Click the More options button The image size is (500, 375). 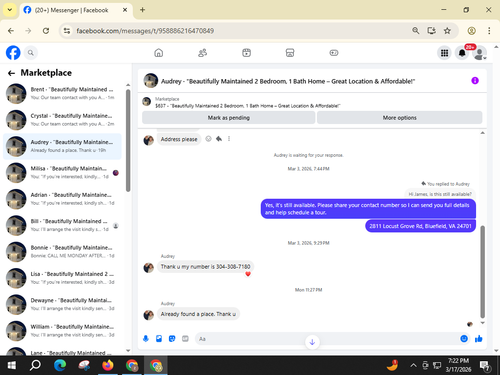click(x=399, y=118)
